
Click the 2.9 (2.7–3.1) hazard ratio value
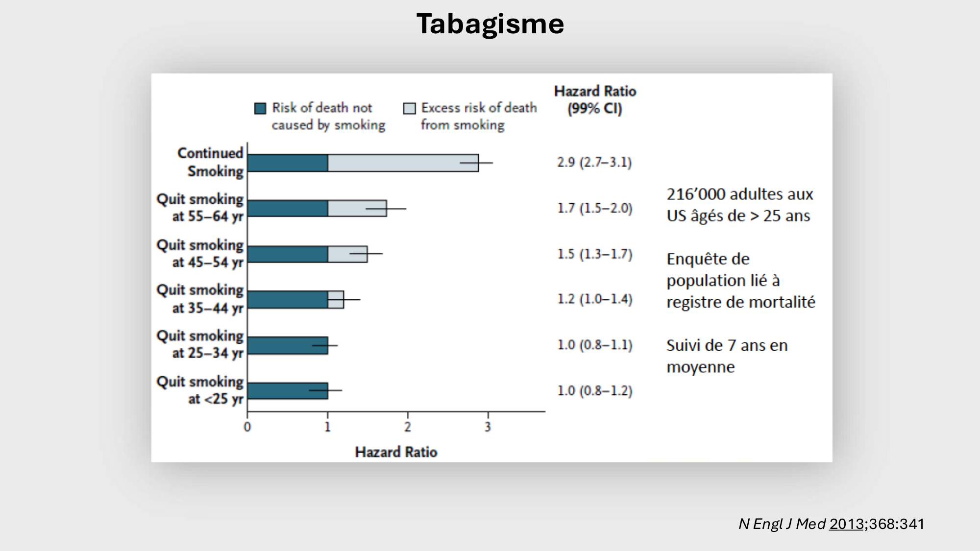594,162
